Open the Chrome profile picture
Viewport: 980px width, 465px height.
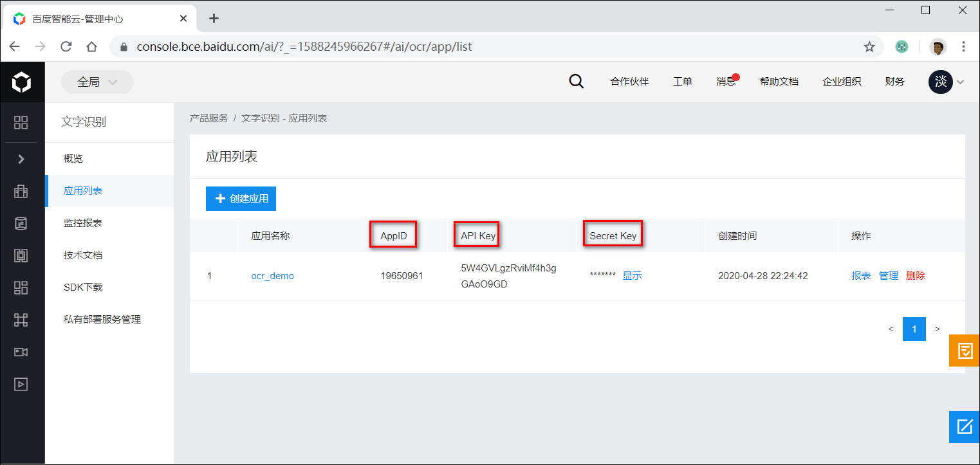pyautogui.click(x=938, y=46)
